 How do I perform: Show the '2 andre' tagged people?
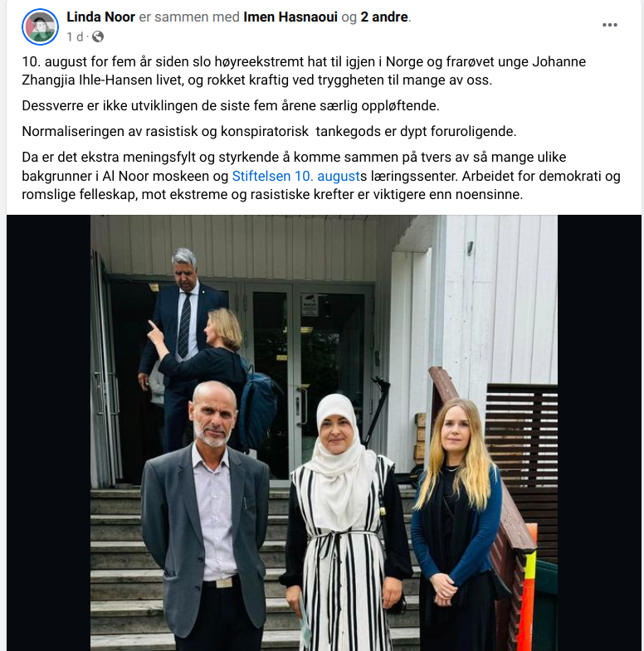(x=384, y=17)
